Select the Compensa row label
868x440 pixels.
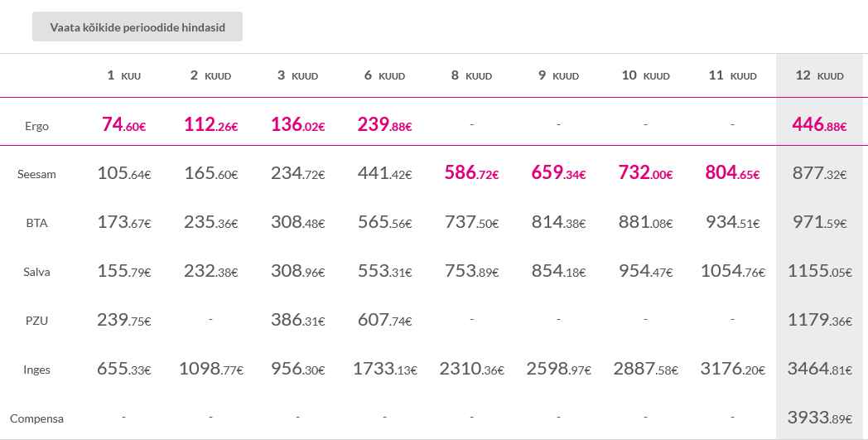pos(36,419)
